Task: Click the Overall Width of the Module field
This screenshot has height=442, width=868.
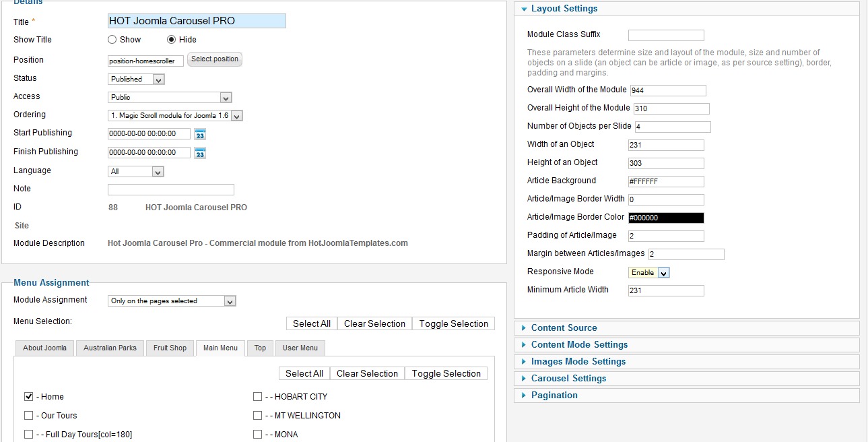Action: 668,91
